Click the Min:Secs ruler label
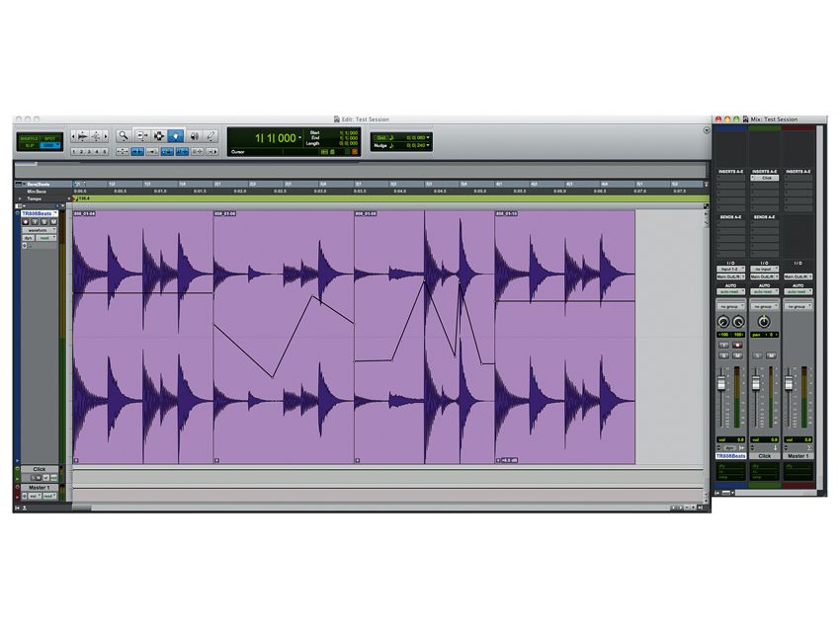This screenshot has width=840, height=630. [37, 192]
